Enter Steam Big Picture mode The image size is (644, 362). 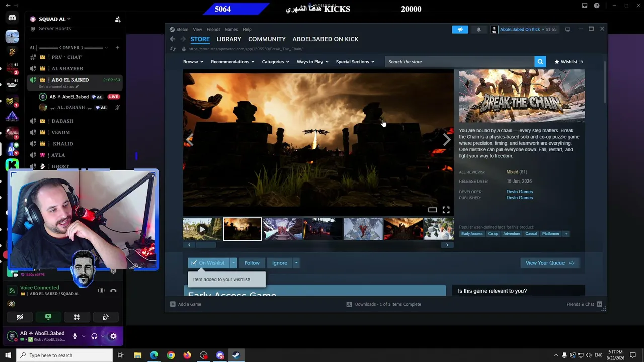point(568,29)
